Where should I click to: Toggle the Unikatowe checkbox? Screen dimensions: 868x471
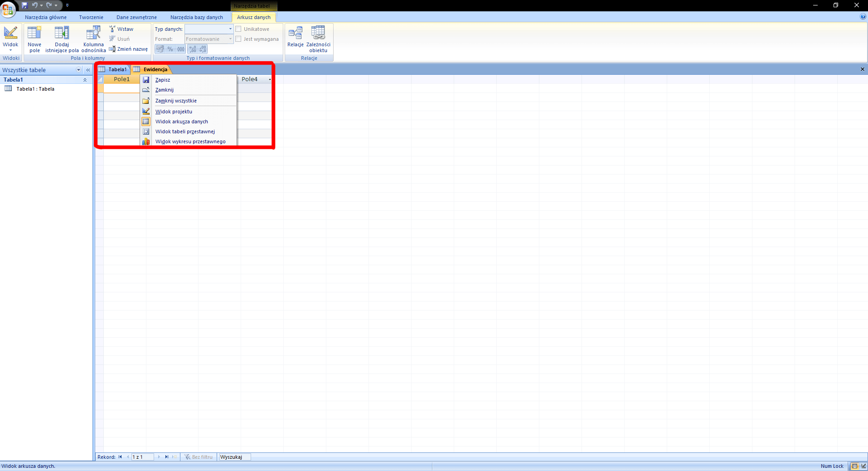point(238,29)
